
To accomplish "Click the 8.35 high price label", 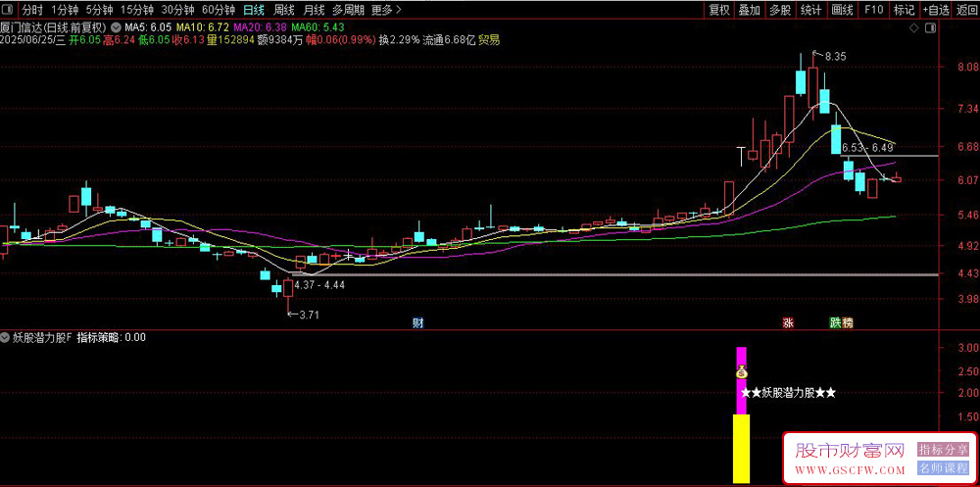I will click(836, 56).
